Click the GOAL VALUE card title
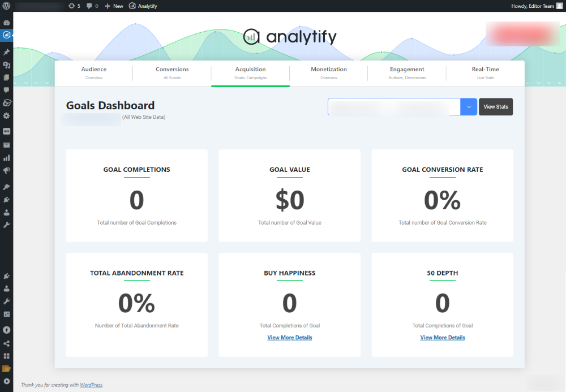 pos(290,170)
